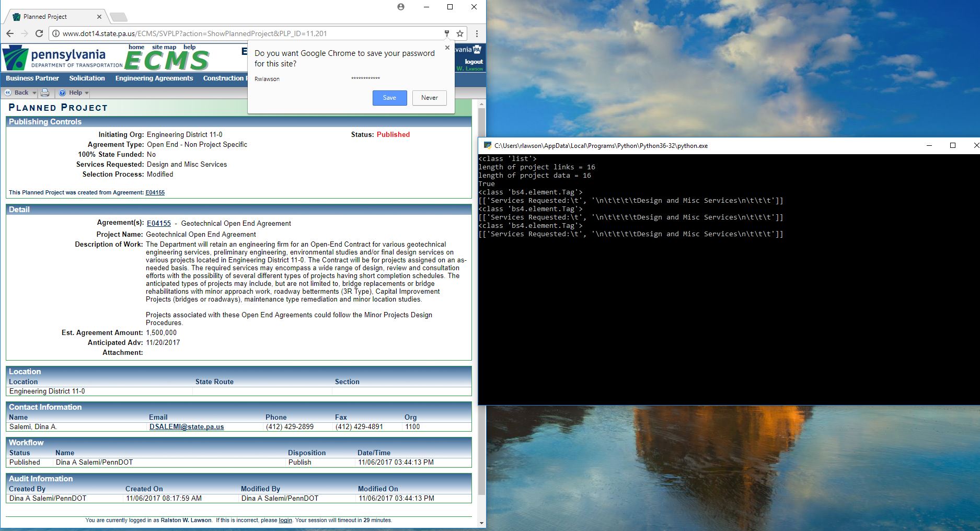Click the Chrome profile person icon
The height and width of the screenshot is (531, 980).
pyautogui.click(x=400, y=7)
